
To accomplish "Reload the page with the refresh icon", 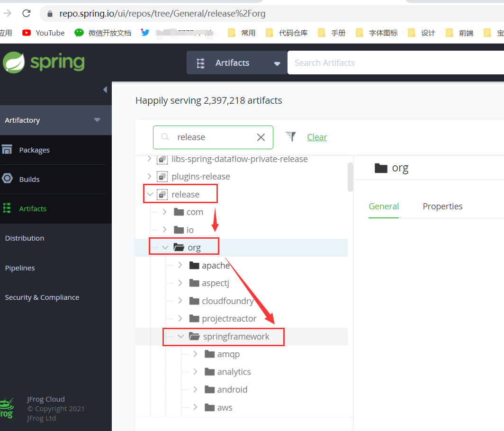I will click(x=27, y=14).
